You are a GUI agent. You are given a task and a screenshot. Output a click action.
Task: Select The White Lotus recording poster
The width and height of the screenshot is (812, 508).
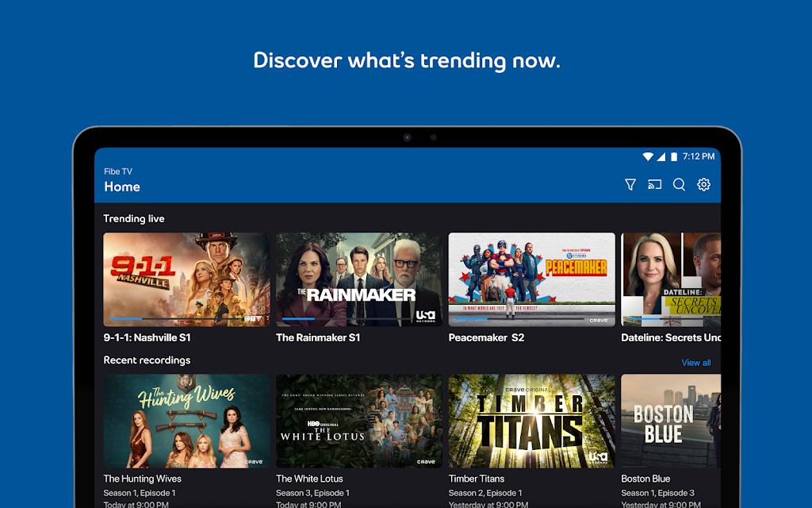[x=358, y=421]
